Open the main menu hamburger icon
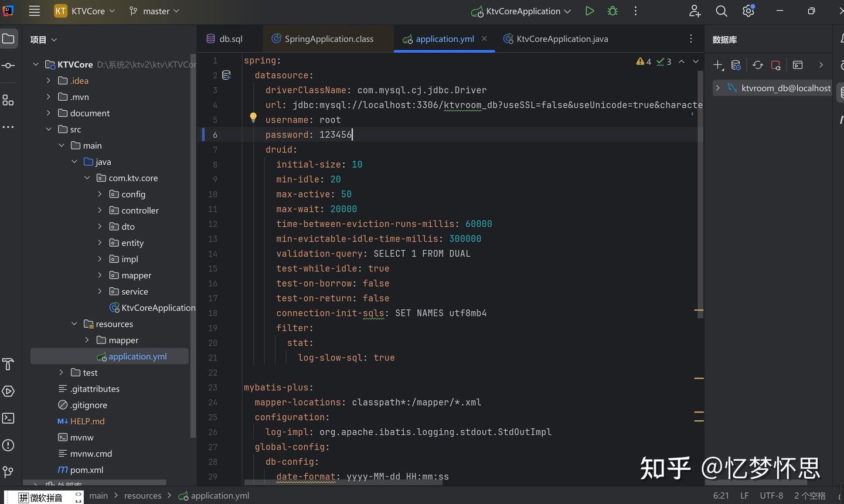The image size is (844, 504). point(34,11)
